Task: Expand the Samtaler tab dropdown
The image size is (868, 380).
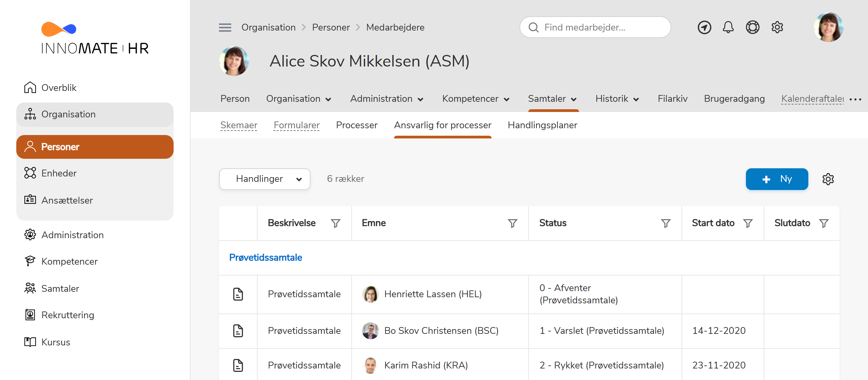Action: tap(574, 99)
